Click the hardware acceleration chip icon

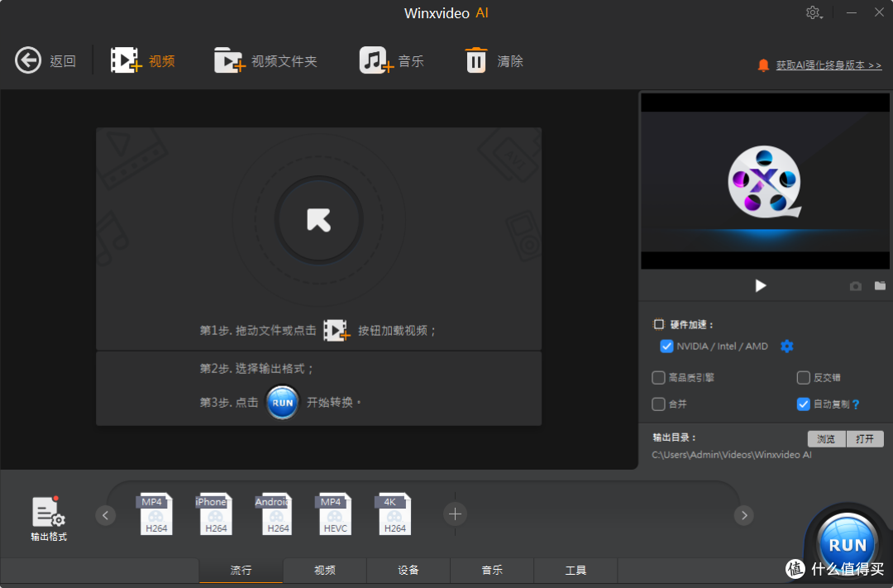[x=658, y=324]
